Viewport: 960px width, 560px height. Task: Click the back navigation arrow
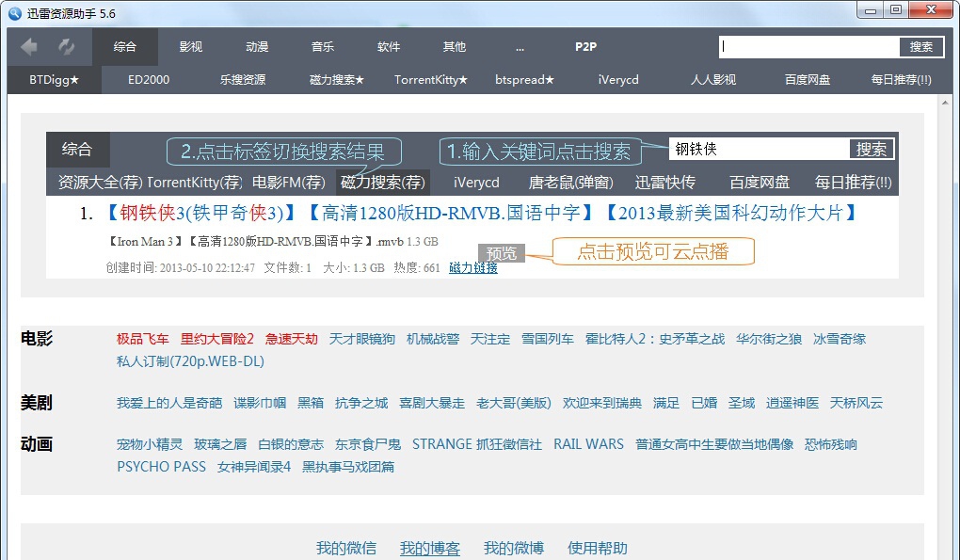(x=28, y=46)
